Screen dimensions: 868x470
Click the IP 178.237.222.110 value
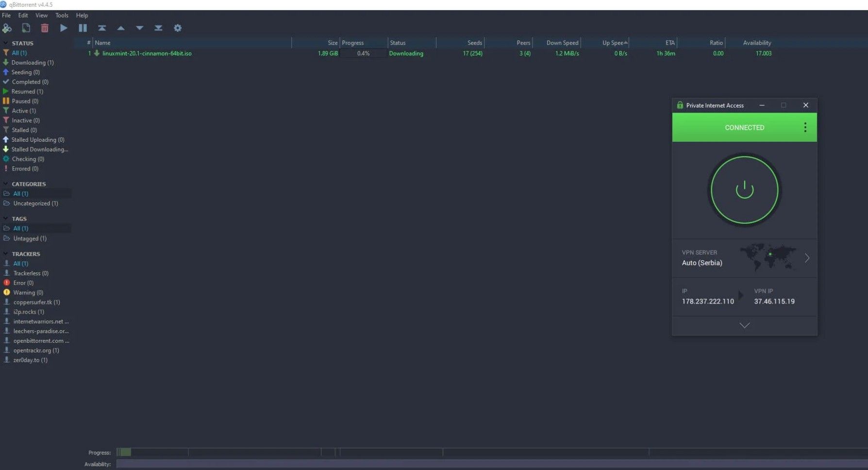coord(708,302)
